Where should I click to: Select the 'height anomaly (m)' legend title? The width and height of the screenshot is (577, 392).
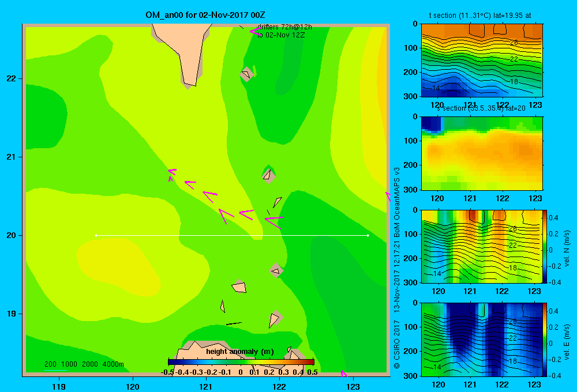click(x=239, y=352)
